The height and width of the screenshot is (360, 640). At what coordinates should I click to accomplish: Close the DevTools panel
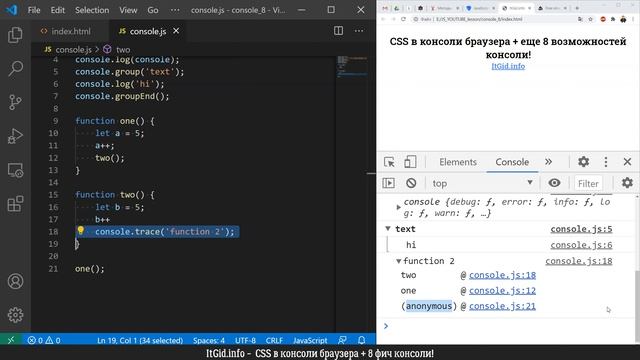627,162
